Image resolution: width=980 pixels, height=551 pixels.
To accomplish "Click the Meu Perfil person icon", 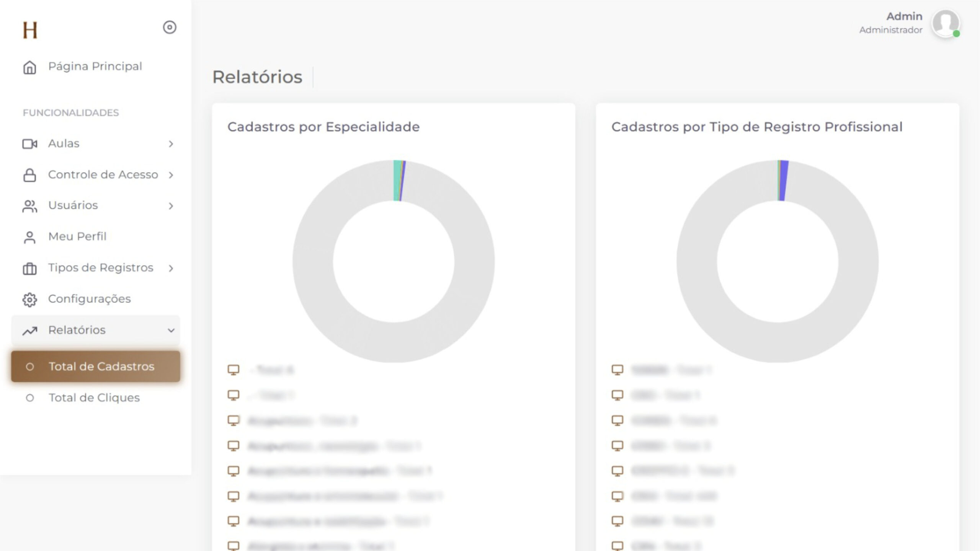I will point(29,237).
